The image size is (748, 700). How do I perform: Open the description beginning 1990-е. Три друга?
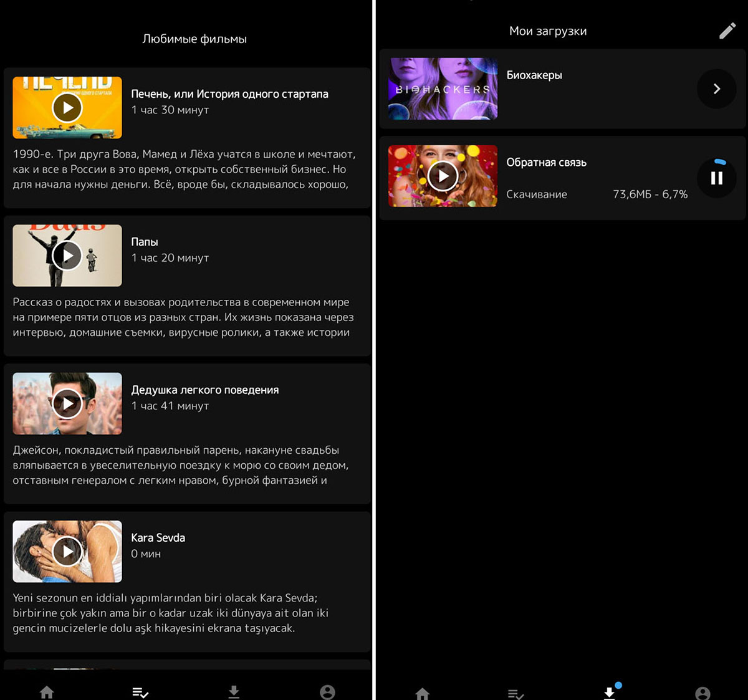(184, 170)
